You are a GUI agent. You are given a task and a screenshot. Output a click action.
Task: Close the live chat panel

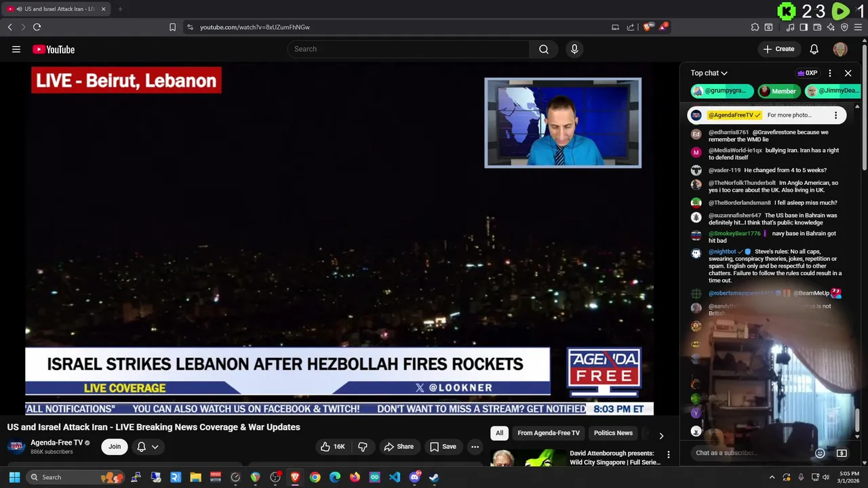click(848, 73)
